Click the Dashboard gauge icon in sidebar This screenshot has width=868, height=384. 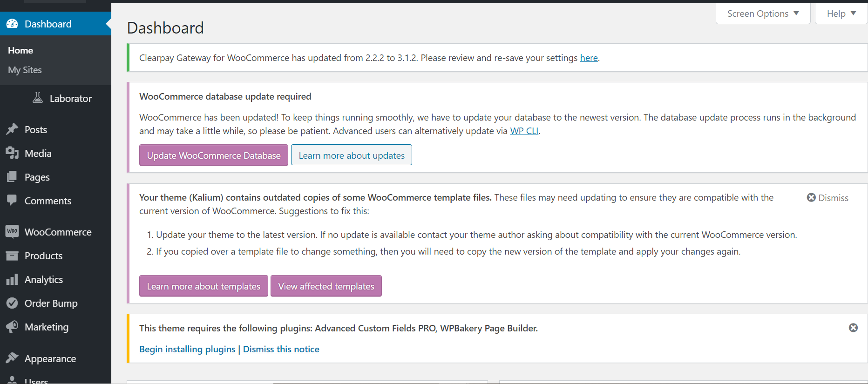(12, 24)
